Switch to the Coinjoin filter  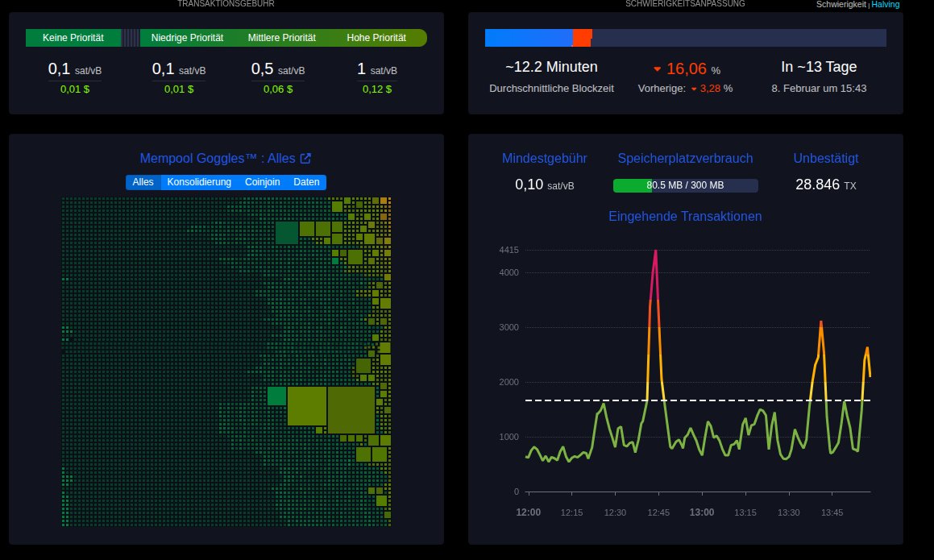click(x=262, y=182)
